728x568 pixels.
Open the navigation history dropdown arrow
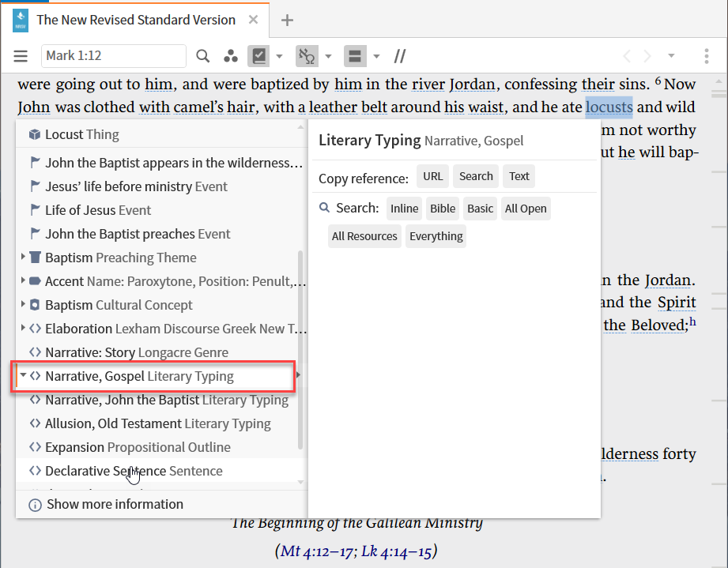671,56
